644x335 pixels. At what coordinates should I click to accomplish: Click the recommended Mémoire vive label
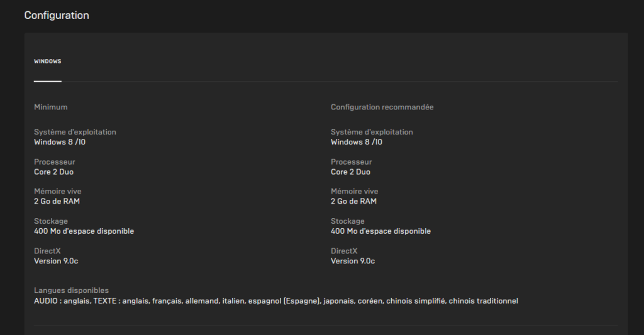tap(355, 191)
